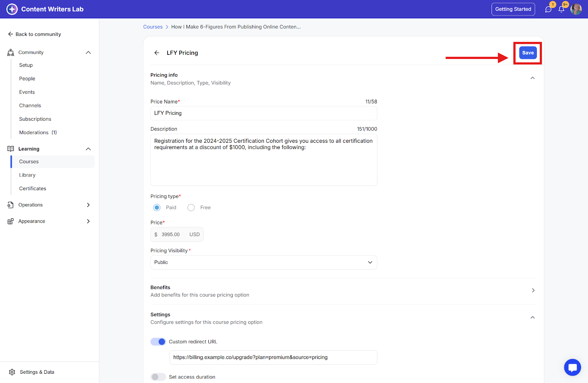Screen dimensions: 588x383
Task: Collapse the Community sidebar section
Action: (88, 53)
